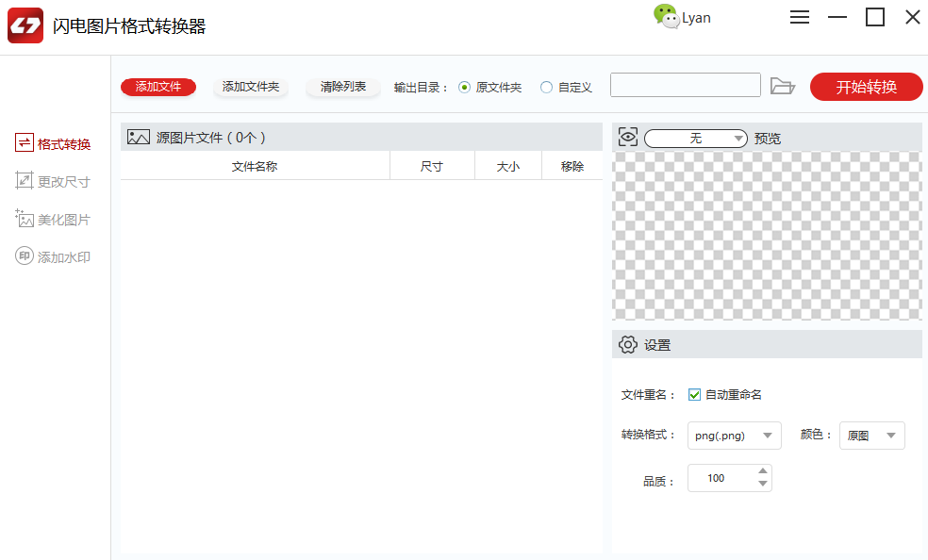Click the 添加文件夹 button
Image resolution: width=928 pixels, height=560 pixels.
pyautogui.click(x=250, y=87)
